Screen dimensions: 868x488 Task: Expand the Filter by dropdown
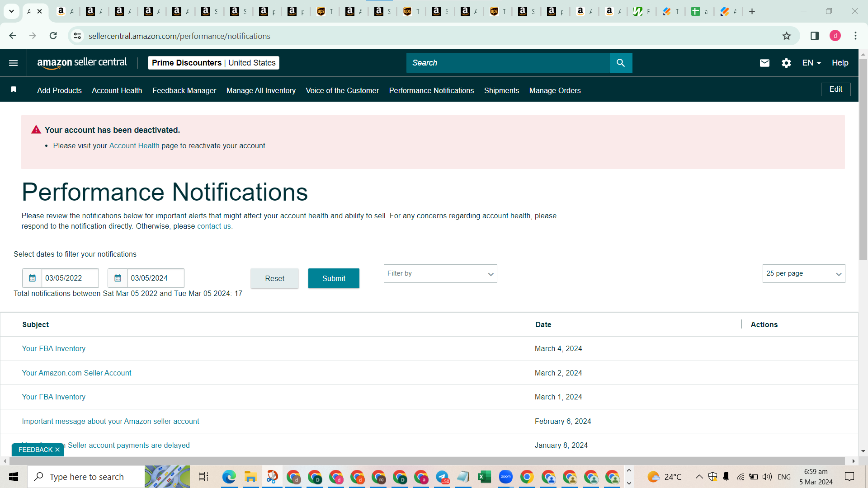click(440, 274)
